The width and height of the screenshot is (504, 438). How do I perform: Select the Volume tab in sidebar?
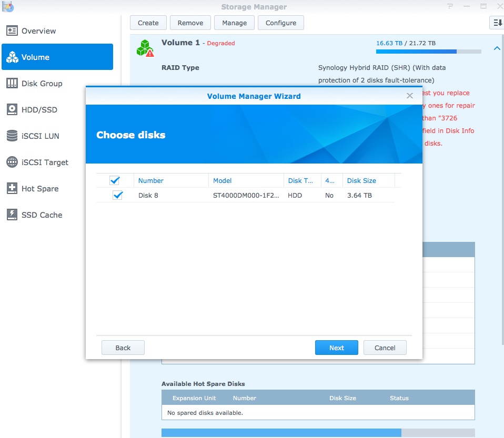click(57, 57)
